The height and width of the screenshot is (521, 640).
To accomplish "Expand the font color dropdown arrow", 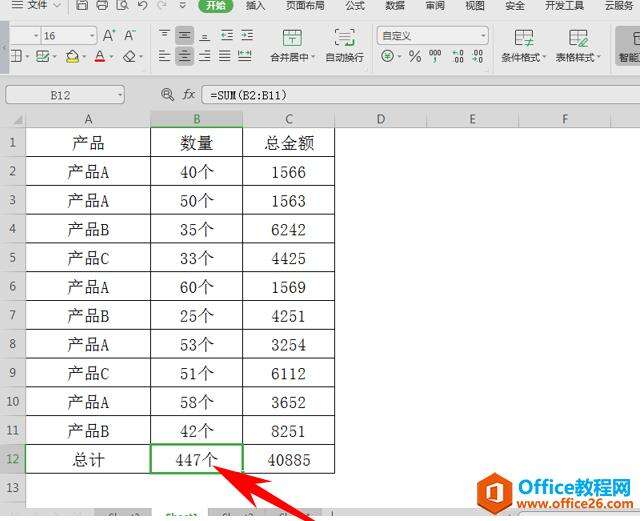I will pyautogui.click(x=111, y=56).
